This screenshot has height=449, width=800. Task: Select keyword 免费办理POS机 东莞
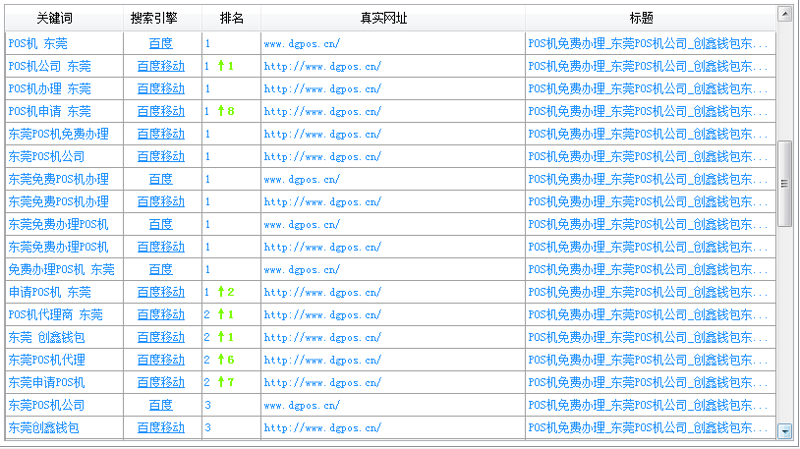click(x=61, y=269)
